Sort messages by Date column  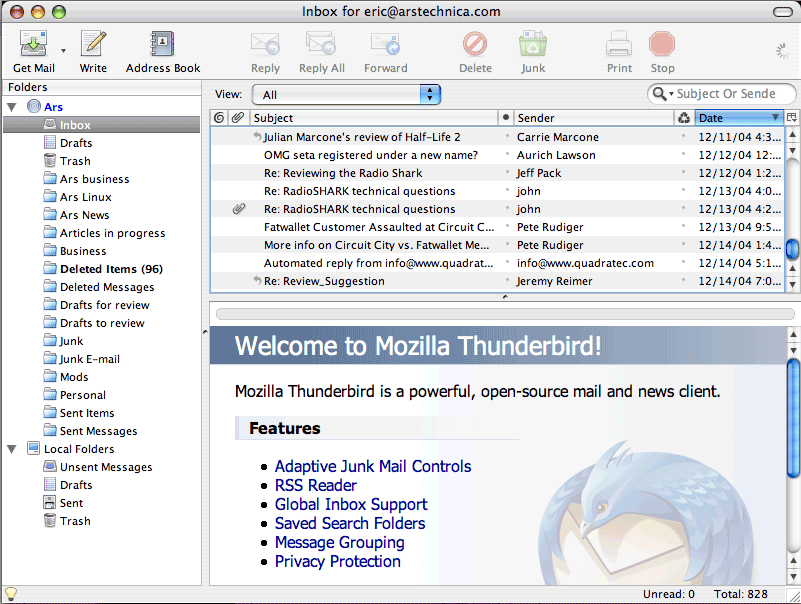(x=739, y=118)
